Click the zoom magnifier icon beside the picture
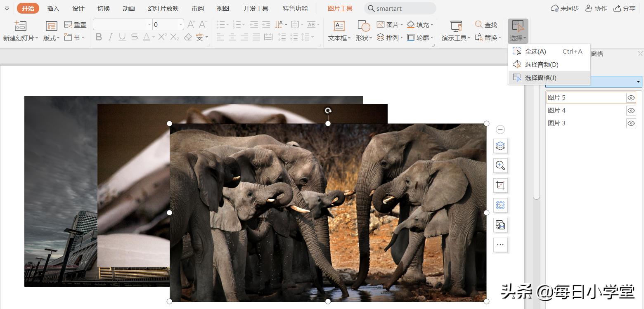The height and width of the screenshot is (309, 644). [500, 165]
